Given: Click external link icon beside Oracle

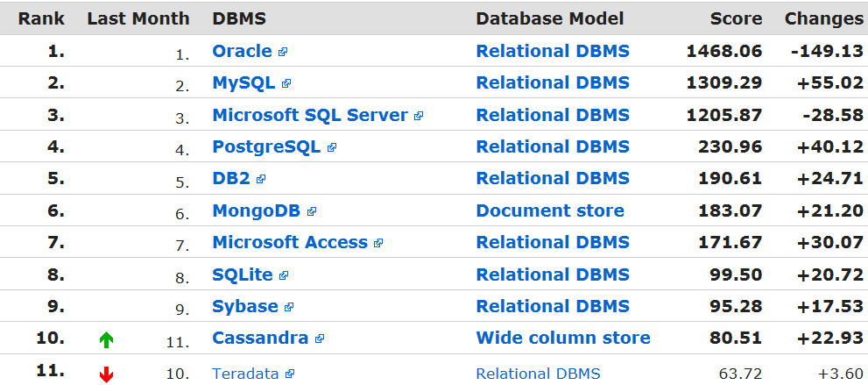Looking at the screenshot, I should (x=283, y=53).
